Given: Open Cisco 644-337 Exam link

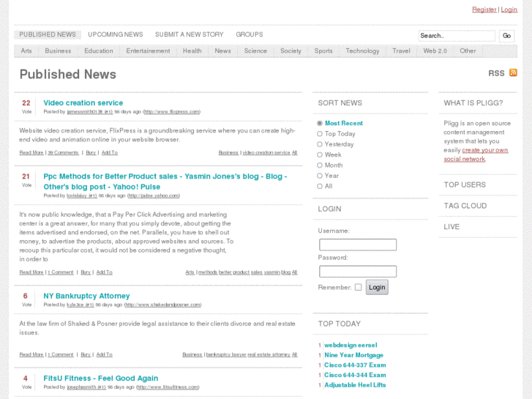Looking at the screenshot, I should click(x=355, y=365).
